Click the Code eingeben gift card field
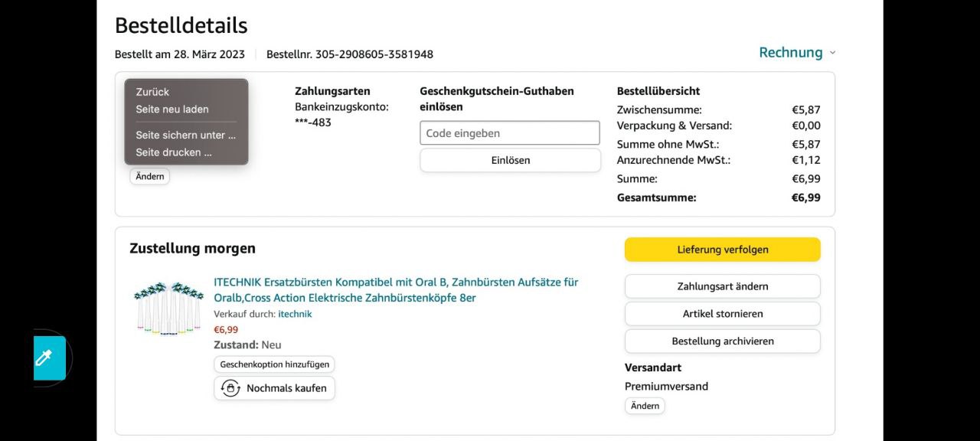Image resolution: width=980 pixels, height=441 pixels. [509, 133]
